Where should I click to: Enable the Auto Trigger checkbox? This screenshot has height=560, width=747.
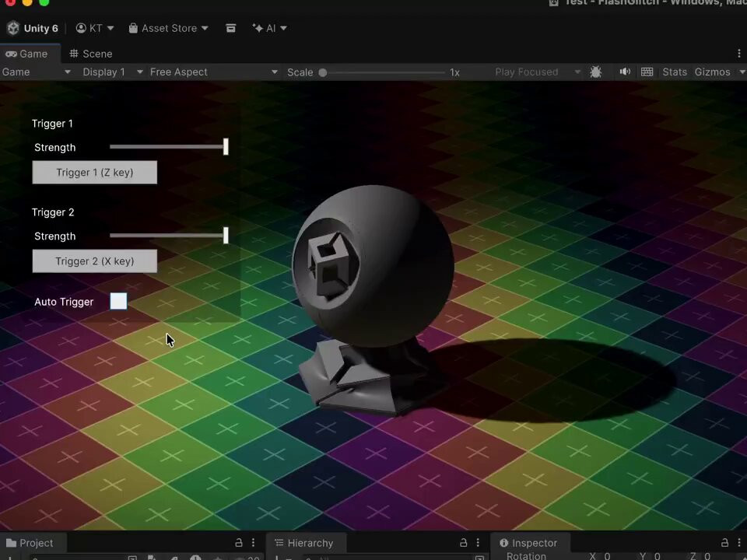[x=118, y=301]
